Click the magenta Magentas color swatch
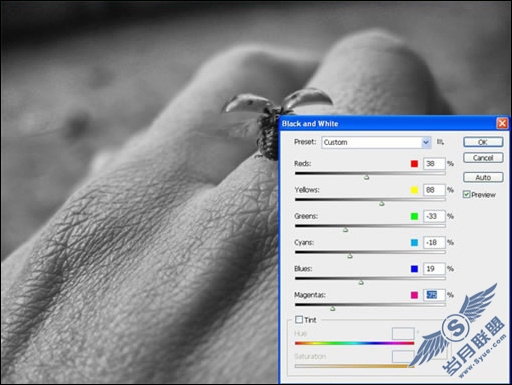This screenshot has height=385, width=512. click(414, 295)
